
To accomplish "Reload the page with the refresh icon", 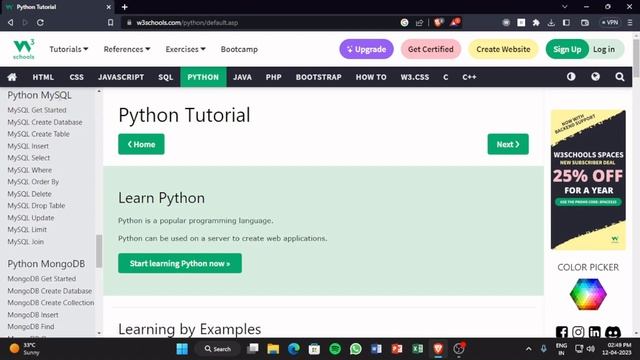I will coord(40,22).
